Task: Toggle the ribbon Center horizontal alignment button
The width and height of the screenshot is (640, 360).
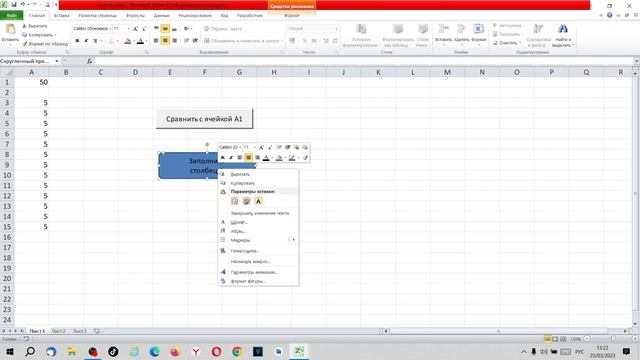Action: (165, 40)
